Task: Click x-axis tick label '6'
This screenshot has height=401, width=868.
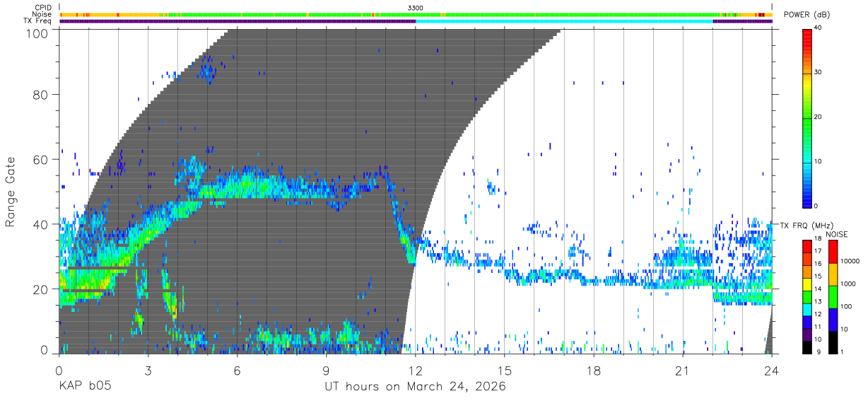Action: (x=237, y=371)
